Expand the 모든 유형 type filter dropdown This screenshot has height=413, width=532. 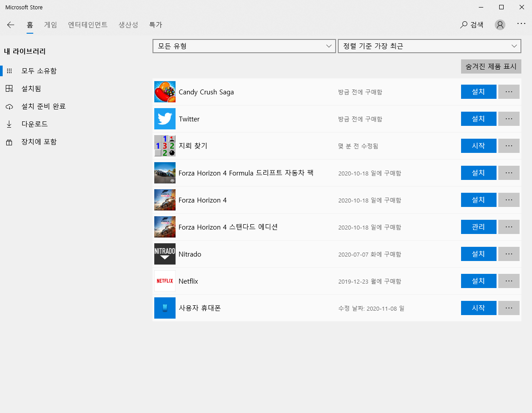click(x=244, y=46)
